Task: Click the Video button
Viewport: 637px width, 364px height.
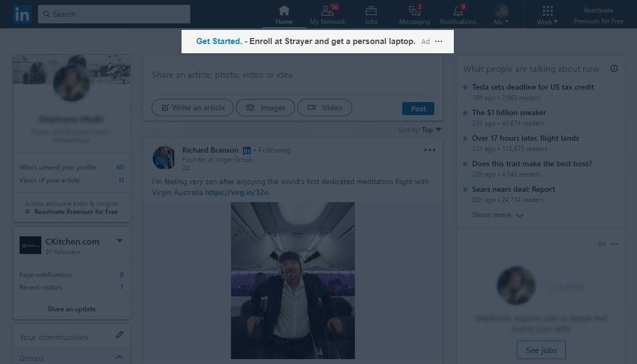Action: 324,108
